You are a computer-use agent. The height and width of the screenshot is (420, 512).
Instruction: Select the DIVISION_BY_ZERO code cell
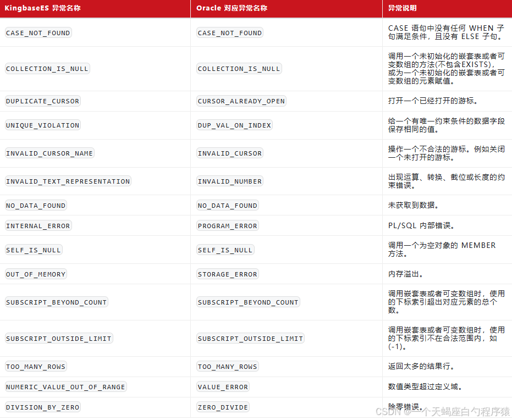43,407
